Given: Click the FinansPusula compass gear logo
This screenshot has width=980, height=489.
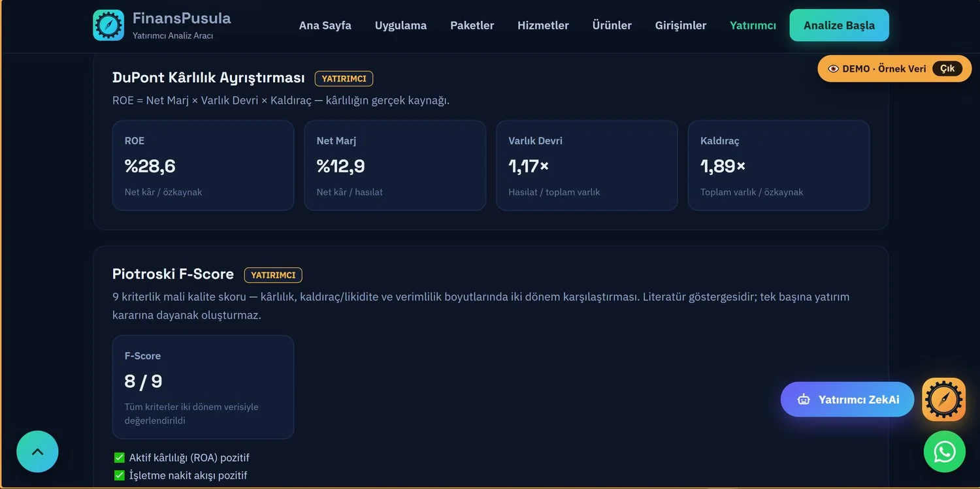Looking at the screenshot, I should (108, 25).
